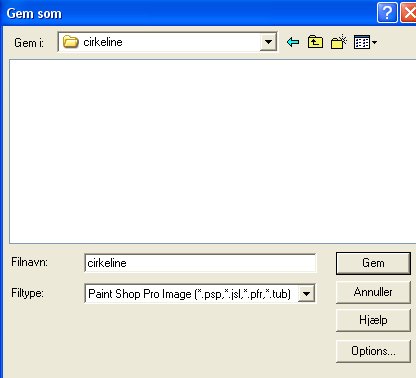Go back using the green arrow icon

[293, 42]
